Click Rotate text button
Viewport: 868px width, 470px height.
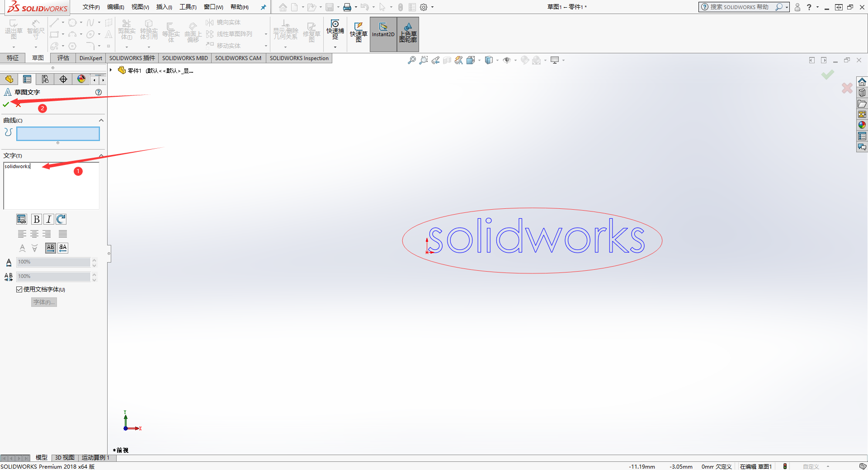(61, 219)
